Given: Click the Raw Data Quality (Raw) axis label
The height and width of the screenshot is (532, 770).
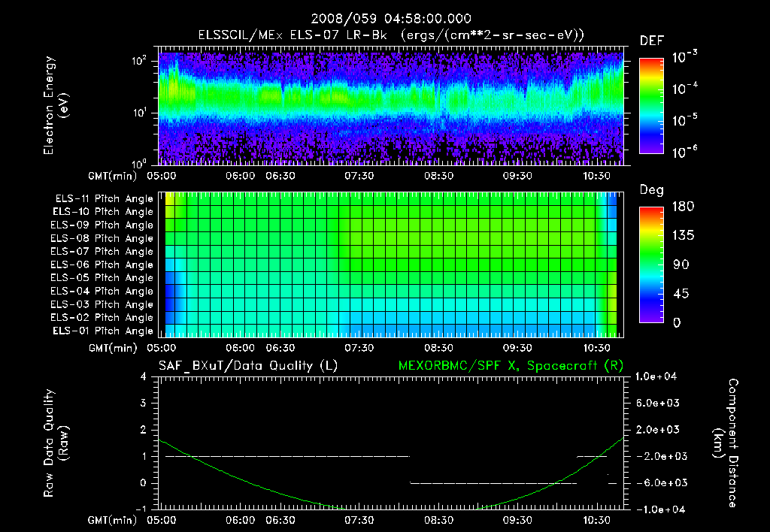Looking at the screenshot, I should pyautogui.click(x=56, y=443).
